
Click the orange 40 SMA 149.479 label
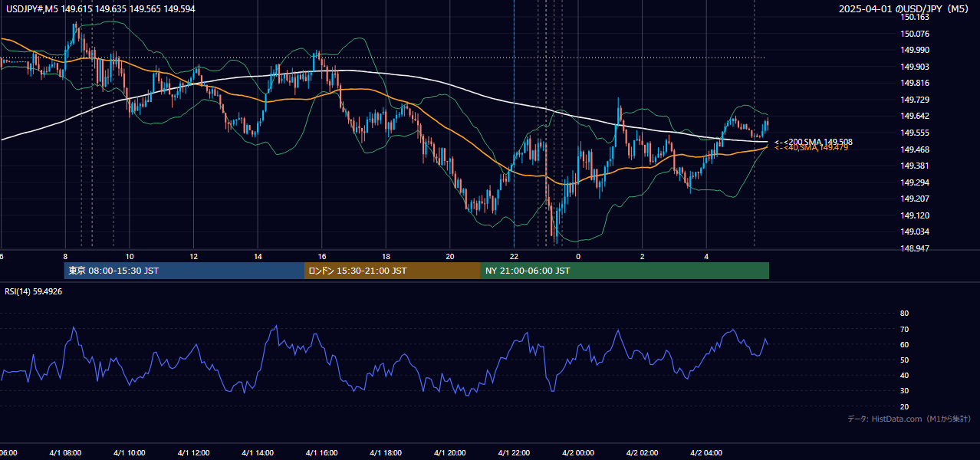(x=811, y=147)
